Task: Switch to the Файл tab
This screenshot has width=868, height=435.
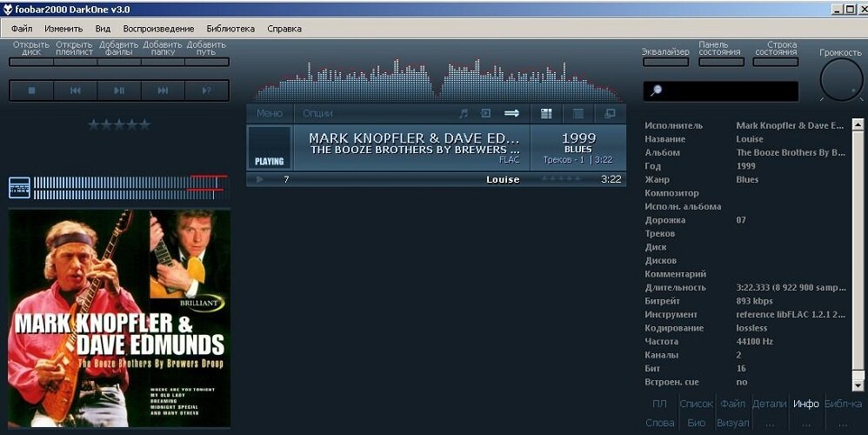Action: coord(732,404)
